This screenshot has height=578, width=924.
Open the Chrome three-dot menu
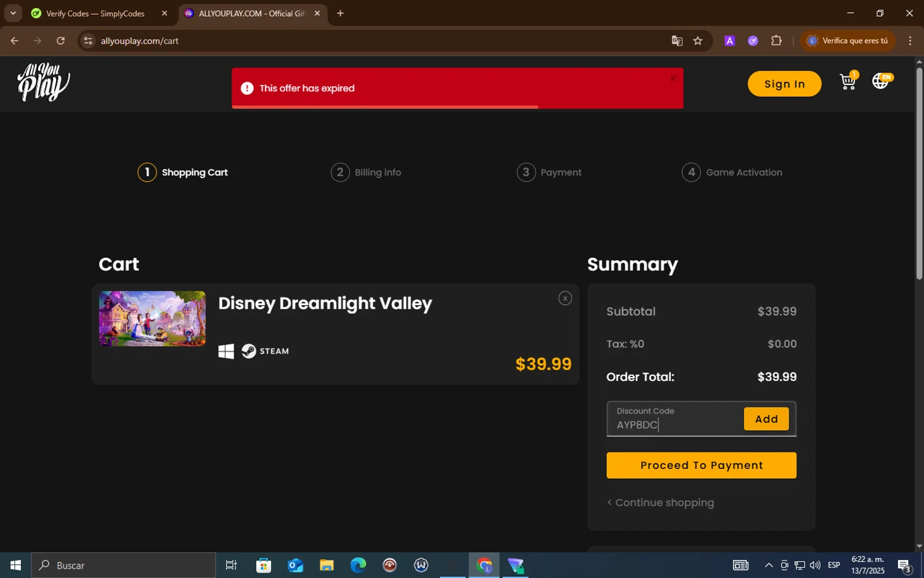(x=910, y=41)
